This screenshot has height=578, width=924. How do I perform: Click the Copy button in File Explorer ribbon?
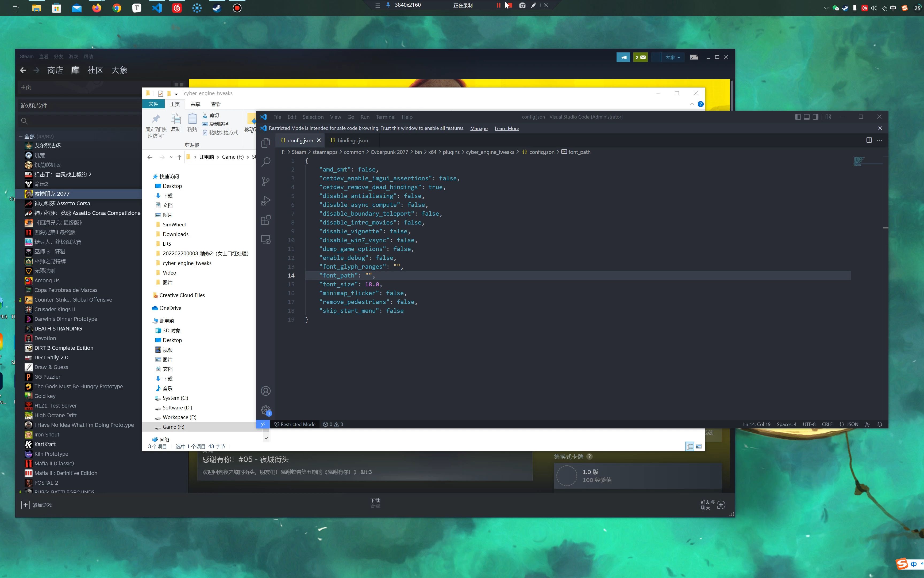176,123
